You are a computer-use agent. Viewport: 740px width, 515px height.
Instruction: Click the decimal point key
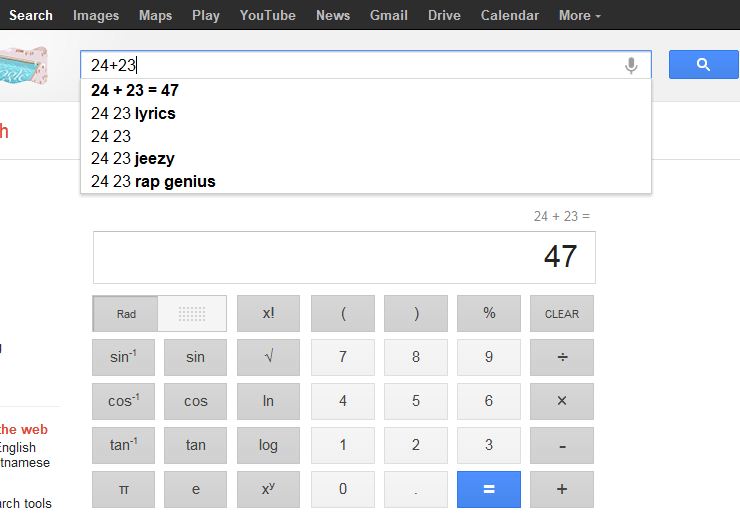point(416,489)
